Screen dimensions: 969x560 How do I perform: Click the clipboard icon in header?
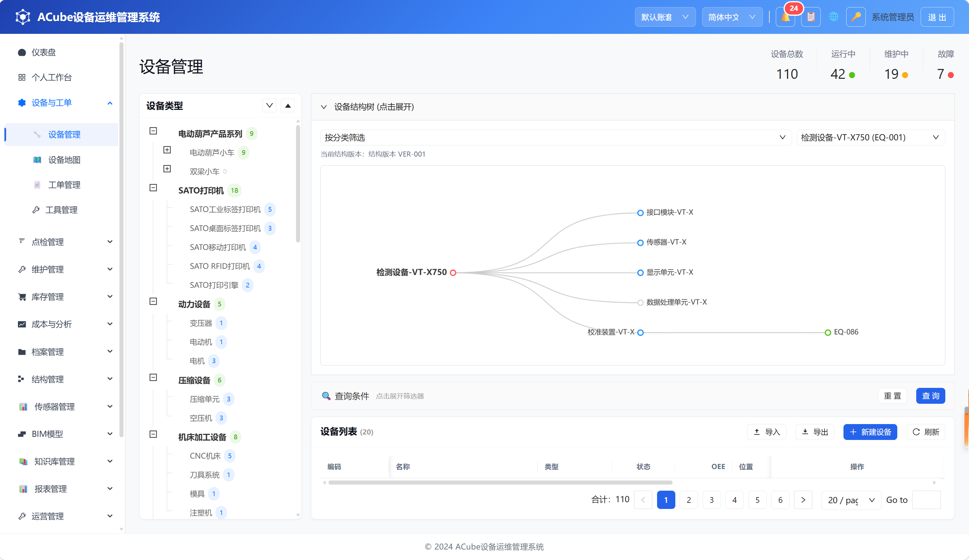click(811, 17)
